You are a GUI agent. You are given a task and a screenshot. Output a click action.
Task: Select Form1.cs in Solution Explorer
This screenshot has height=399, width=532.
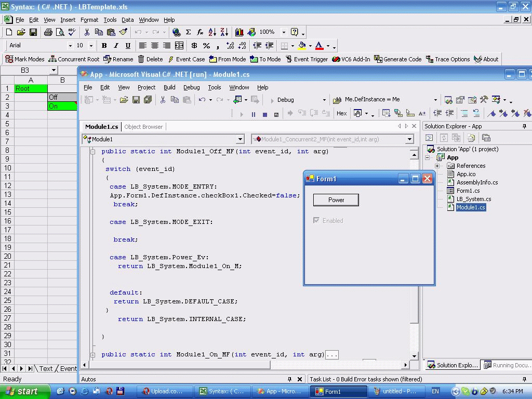coord(468,191)
